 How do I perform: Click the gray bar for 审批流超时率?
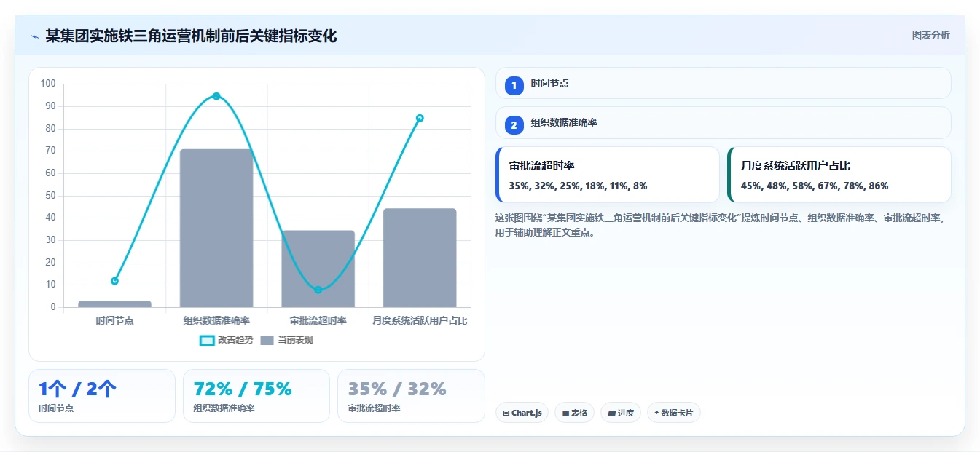(318, 269)
